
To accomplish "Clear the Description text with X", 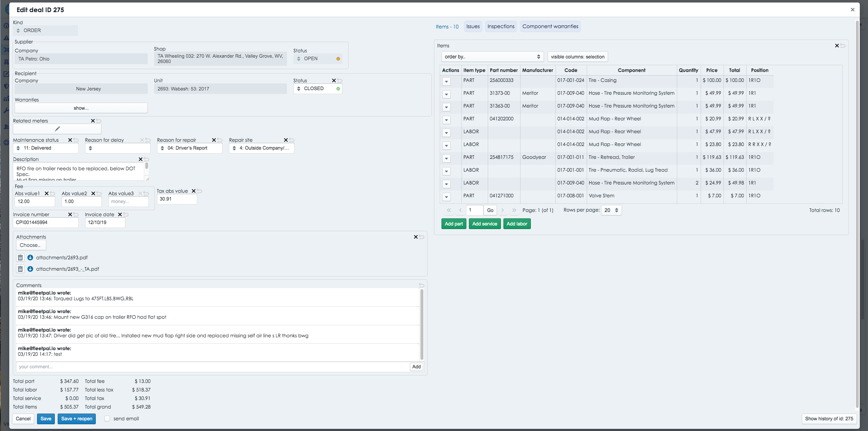I will click(140, 159).
